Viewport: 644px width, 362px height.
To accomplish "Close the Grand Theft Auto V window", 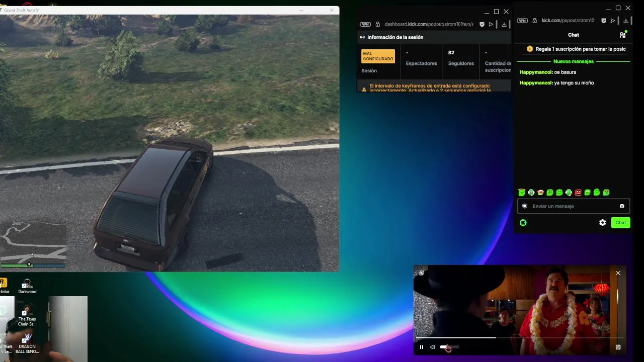I will click(x=332, y=10).
